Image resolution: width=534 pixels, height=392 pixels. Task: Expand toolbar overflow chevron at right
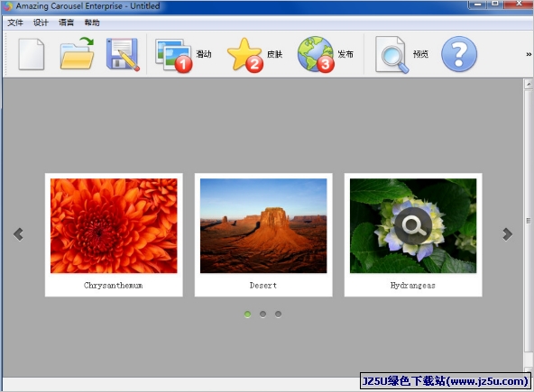pos(529,54)
